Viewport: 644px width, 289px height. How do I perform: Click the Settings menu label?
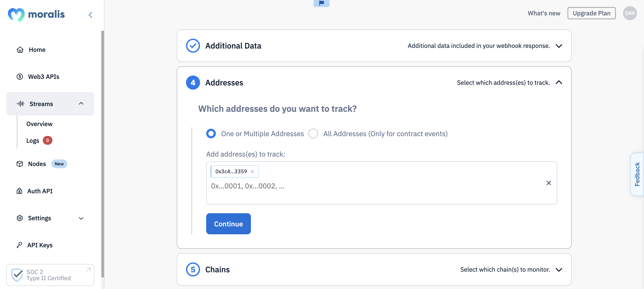(39, 218)
